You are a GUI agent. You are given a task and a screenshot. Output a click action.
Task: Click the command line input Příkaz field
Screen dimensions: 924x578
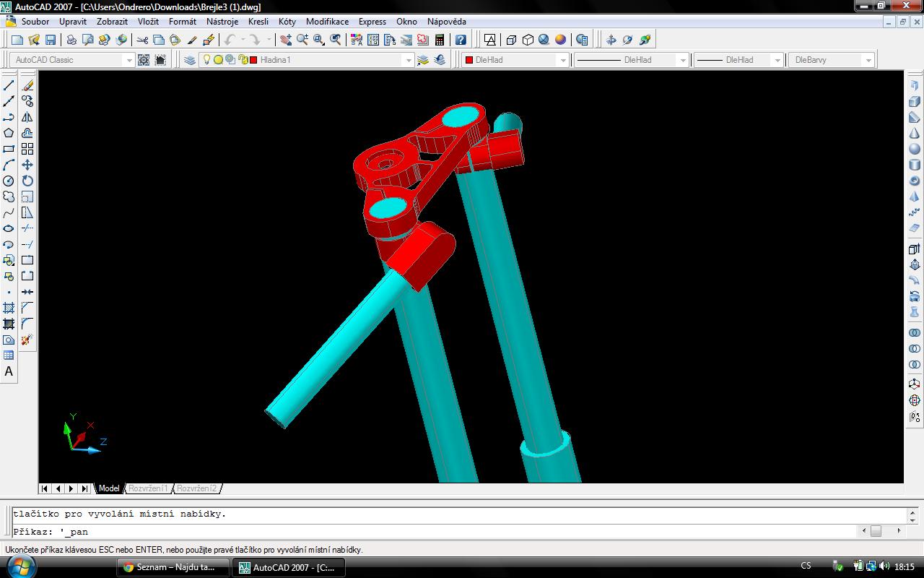pyautogui.click(x=433, y=531)
